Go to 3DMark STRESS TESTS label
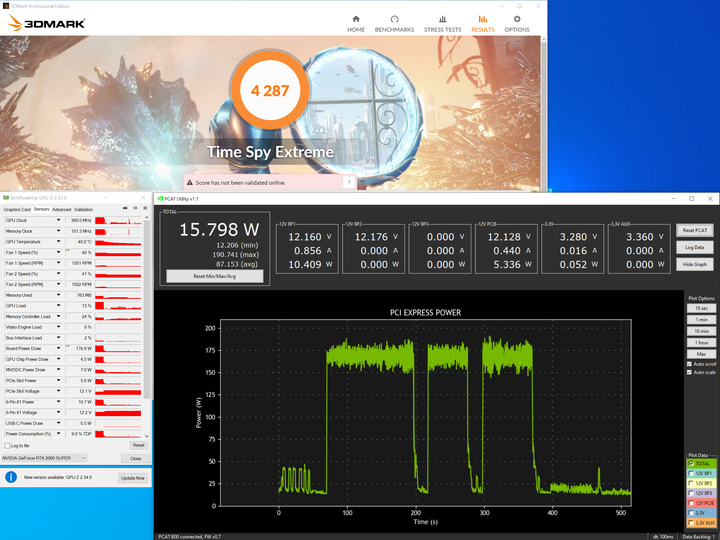 [443, 29]
